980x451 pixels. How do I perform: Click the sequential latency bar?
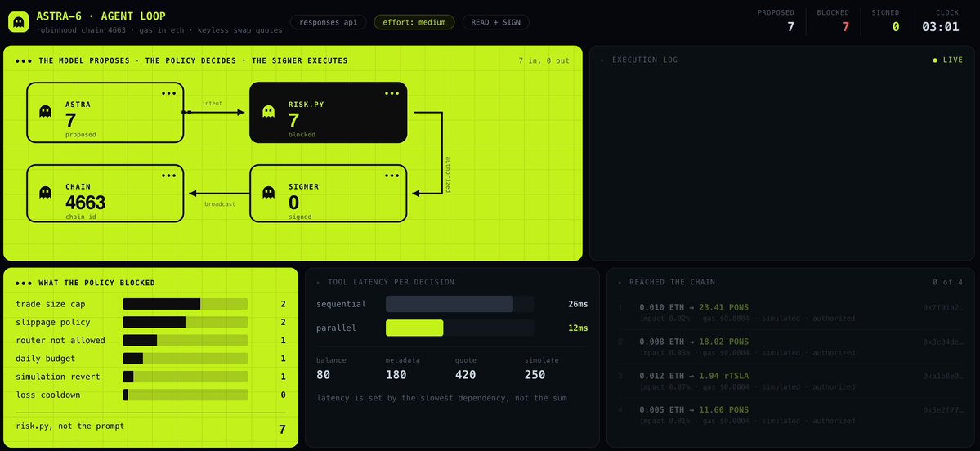point(459,304)
